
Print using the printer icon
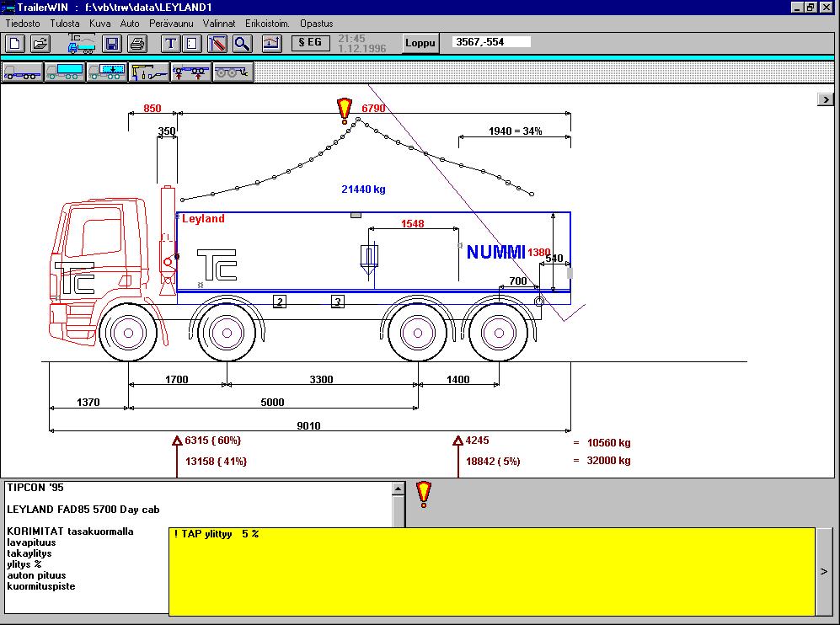137,44
